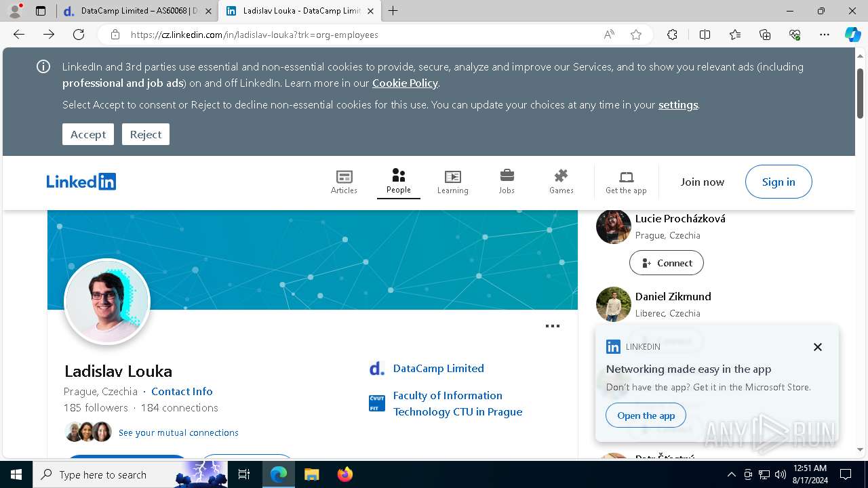Click Lucie Procházková's profile photo

[614, 226]
